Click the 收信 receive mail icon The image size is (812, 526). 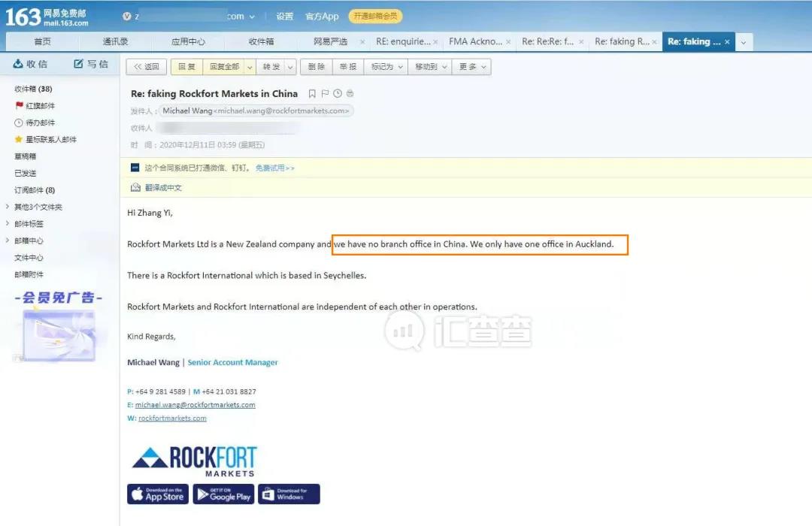[x=18, y=64]
